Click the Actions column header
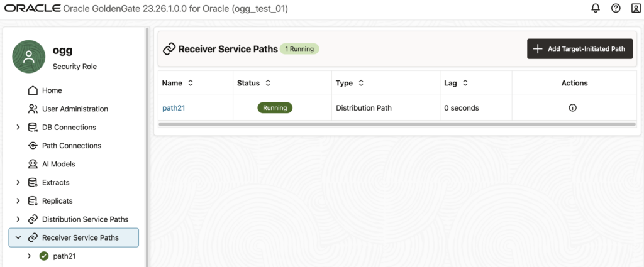 574,83
